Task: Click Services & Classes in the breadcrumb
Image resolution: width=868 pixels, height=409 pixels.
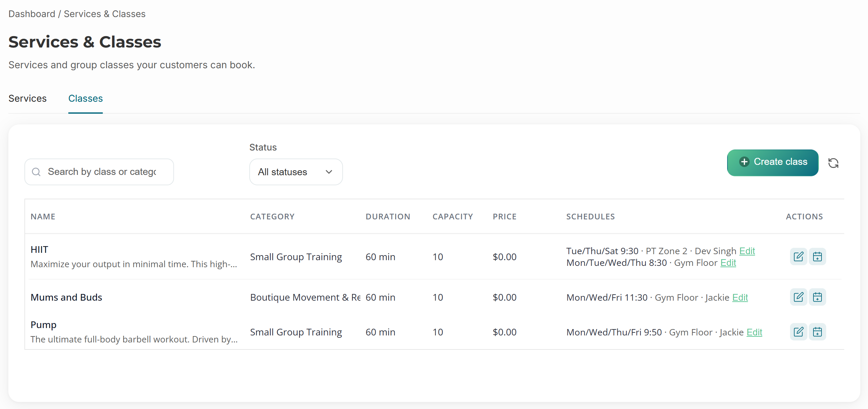Action: coord(104,14)
